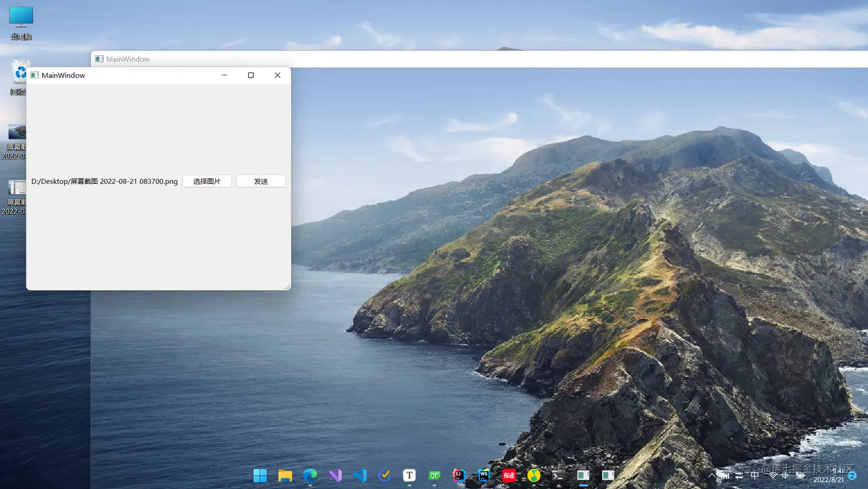Viewport: 868px width, 489px height.
Task: Open File Explorer from the taskbar
Action: (x=285, y=475)
